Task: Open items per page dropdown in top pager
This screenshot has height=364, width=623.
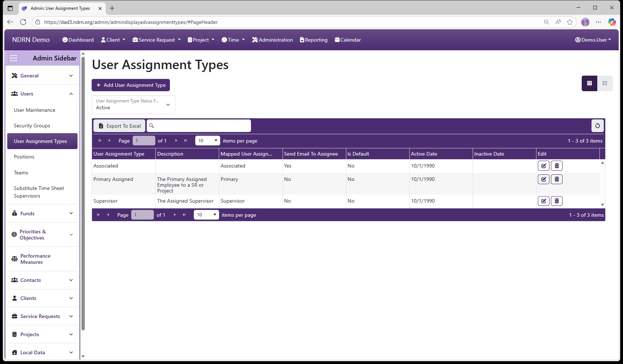Action: point(208,141)
